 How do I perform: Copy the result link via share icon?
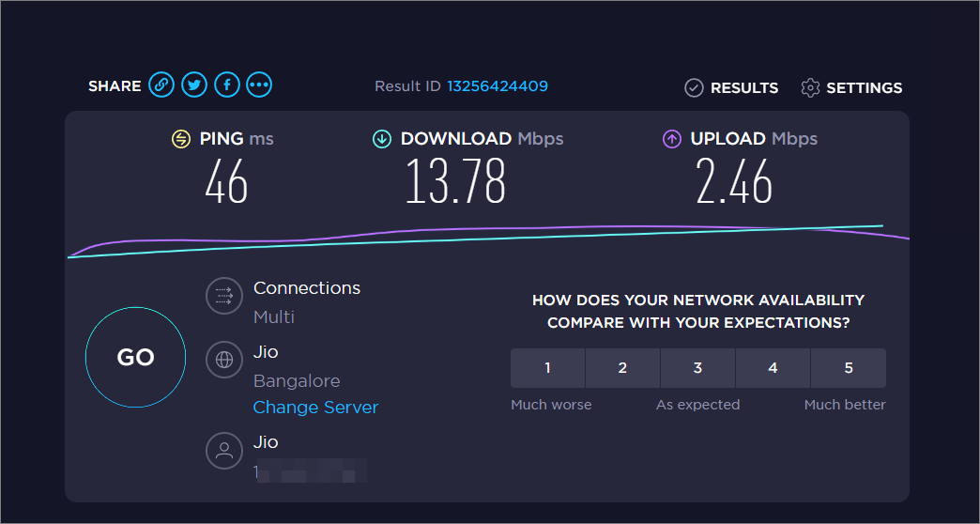161,85
